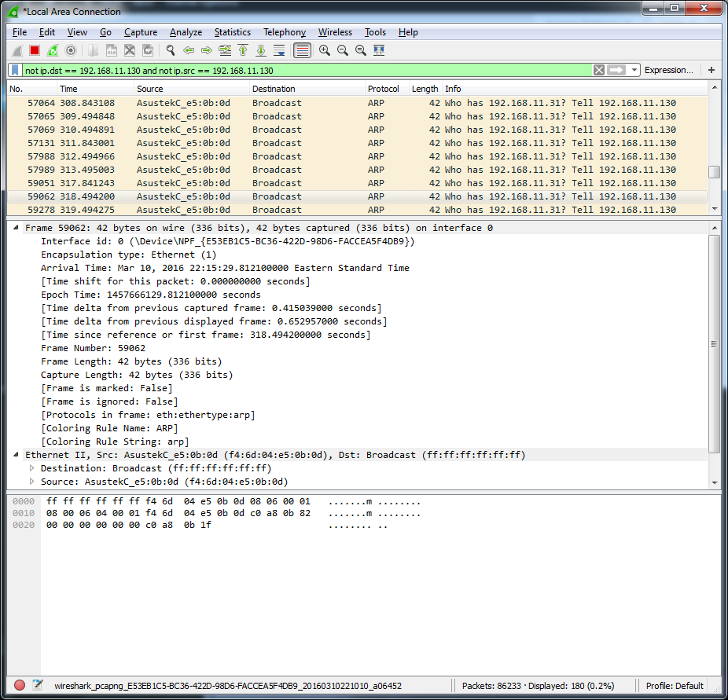
Task: Click the reload capture file icon
Action: 148,50
